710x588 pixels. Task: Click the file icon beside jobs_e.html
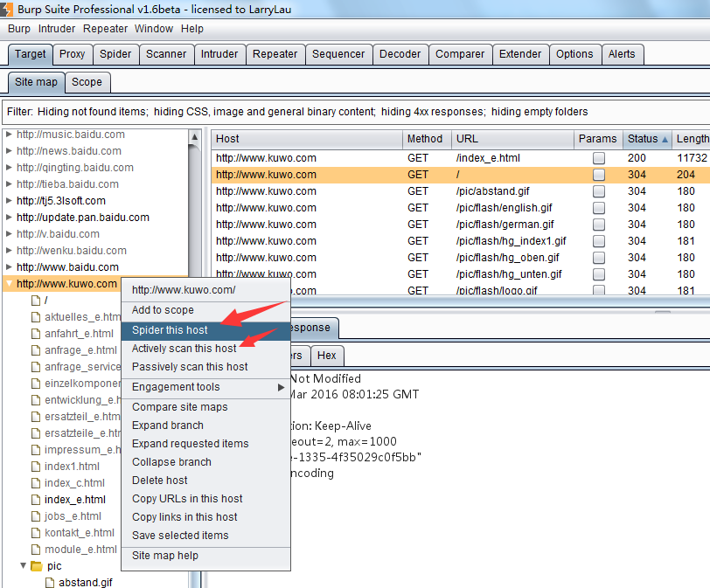click(x=37, y=516)
